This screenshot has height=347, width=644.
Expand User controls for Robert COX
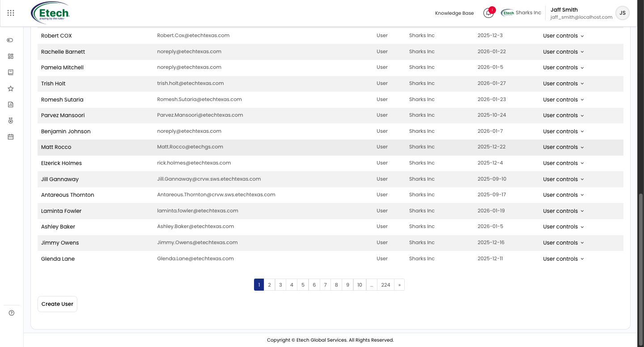(563, 36)
